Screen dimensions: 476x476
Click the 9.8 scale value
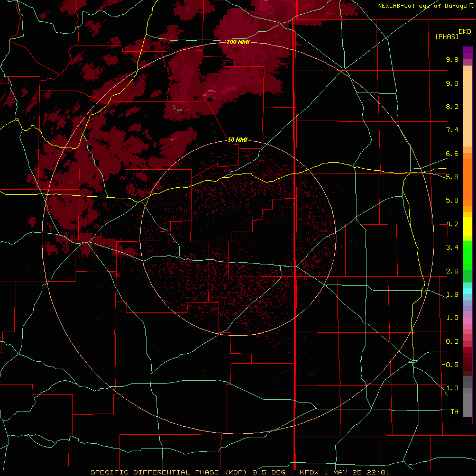point(452,59)
